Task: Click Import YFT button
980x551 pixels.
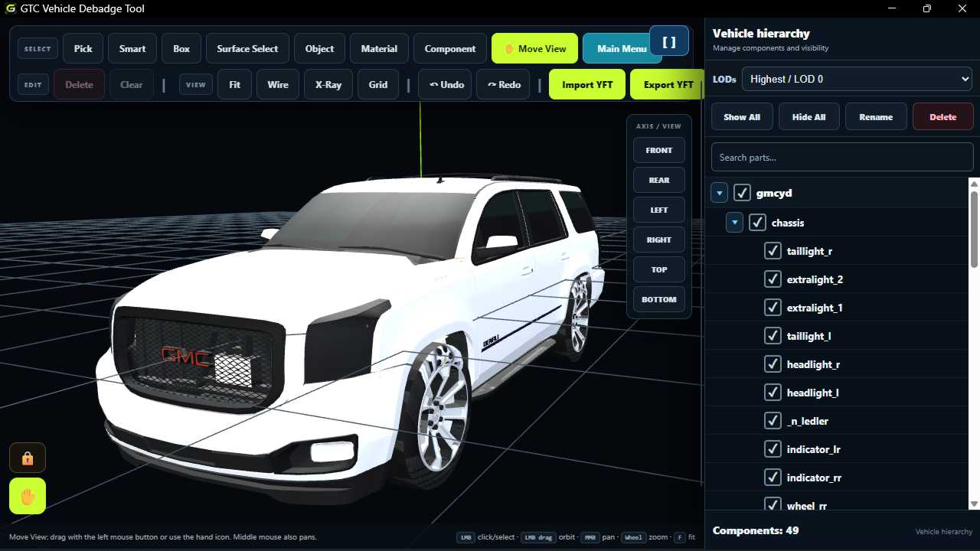Action: click(x=587, y=84)
